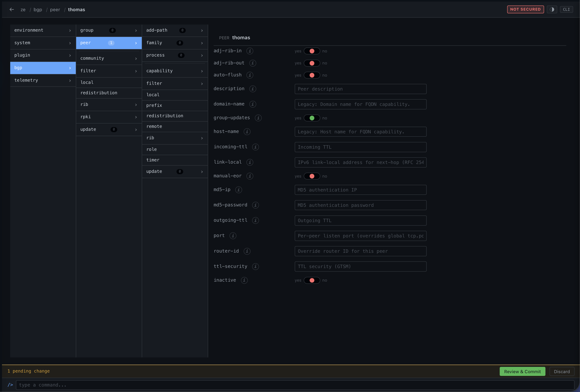Expand update in the peer column
Image resolution: width=580 pixels, height=392 pixels.
175,171
